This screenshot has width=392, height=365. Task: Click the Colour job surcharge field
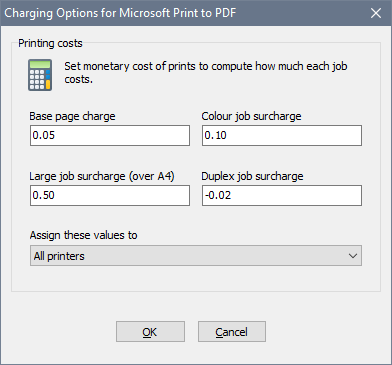pos(282,135)
